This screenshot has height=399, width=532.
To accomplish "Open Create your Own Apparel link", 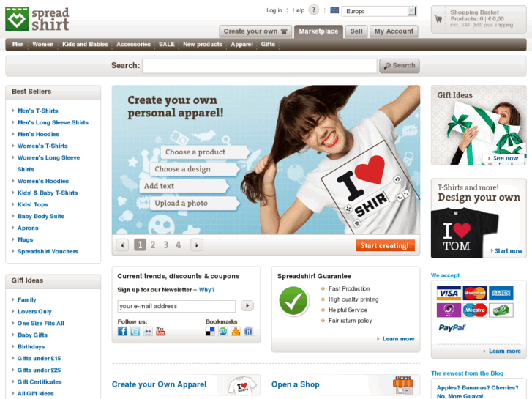I will point(159,384).
